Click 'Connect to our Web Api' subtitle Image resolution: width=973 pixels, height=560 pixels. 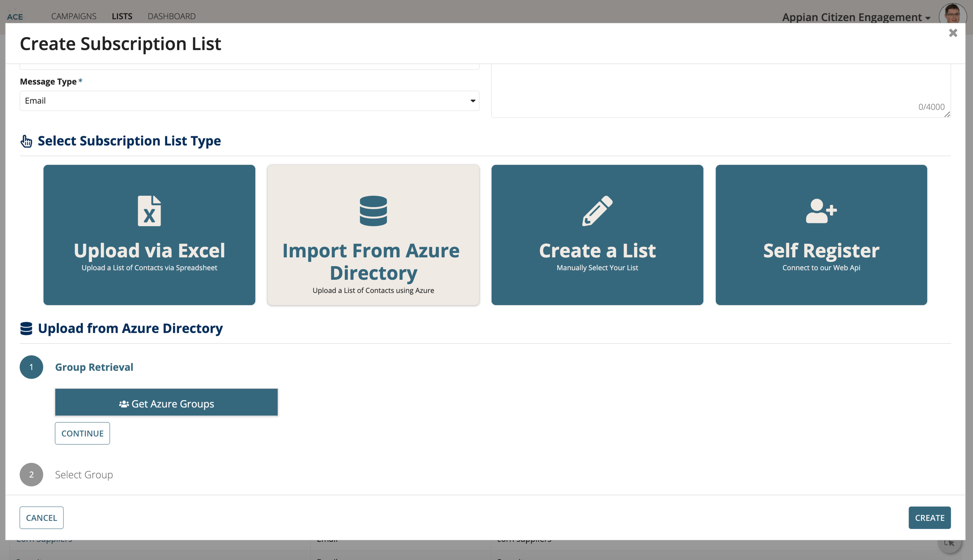tap(821, 268)
